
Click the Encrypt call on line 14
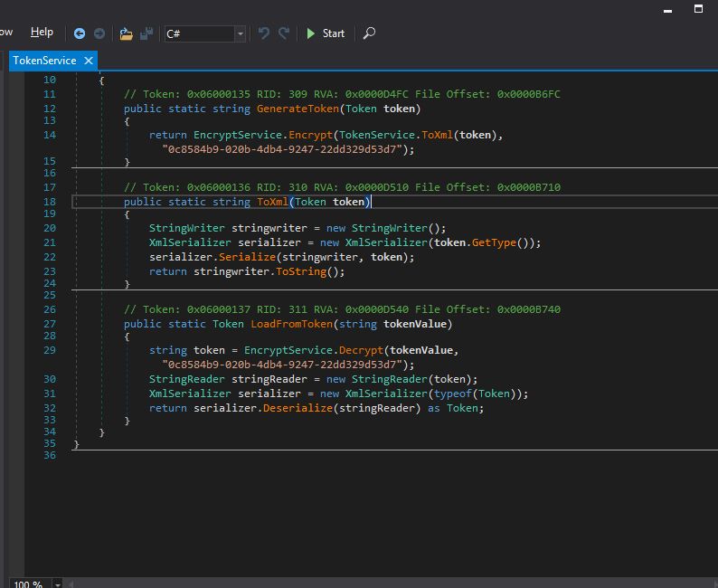tap(309, 135)
